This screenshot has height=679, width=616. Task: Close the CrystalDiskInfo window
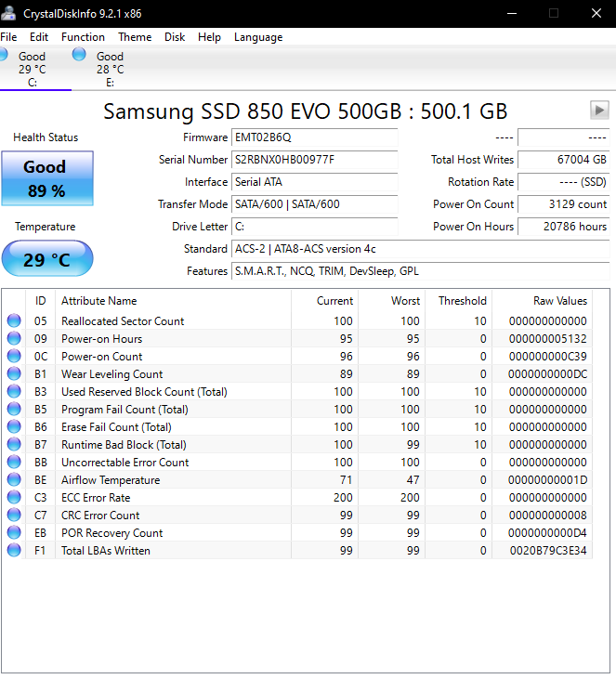[x=596, y=13]
